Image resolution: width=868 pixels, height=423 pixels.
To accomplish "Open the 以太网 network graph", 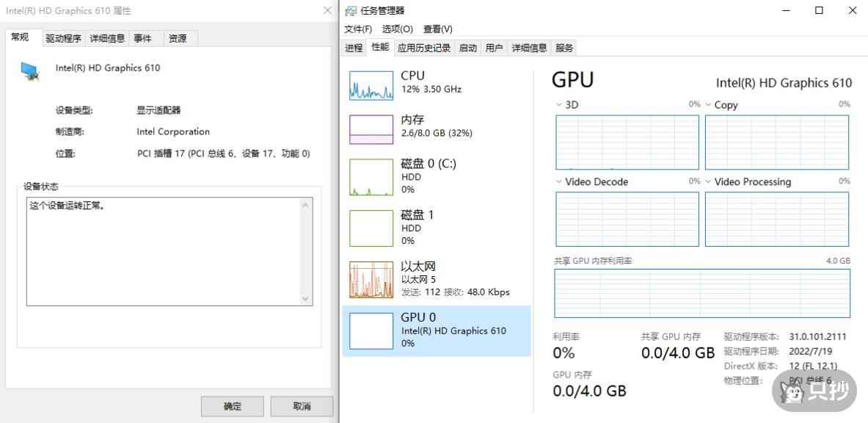I will pyautogui.click(x=371, y=280).
